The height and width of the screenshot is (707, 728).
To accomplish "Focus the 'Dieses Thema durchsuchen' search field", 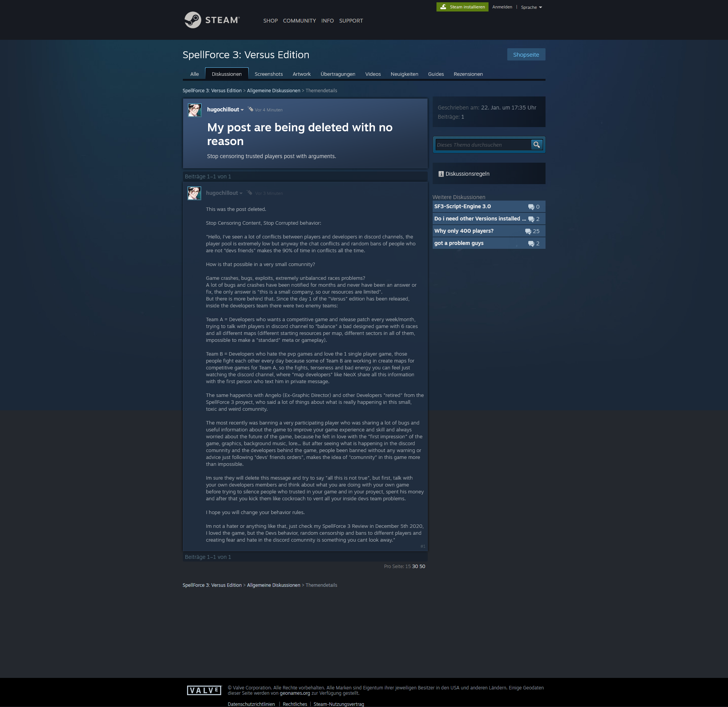I will (483, 145).
